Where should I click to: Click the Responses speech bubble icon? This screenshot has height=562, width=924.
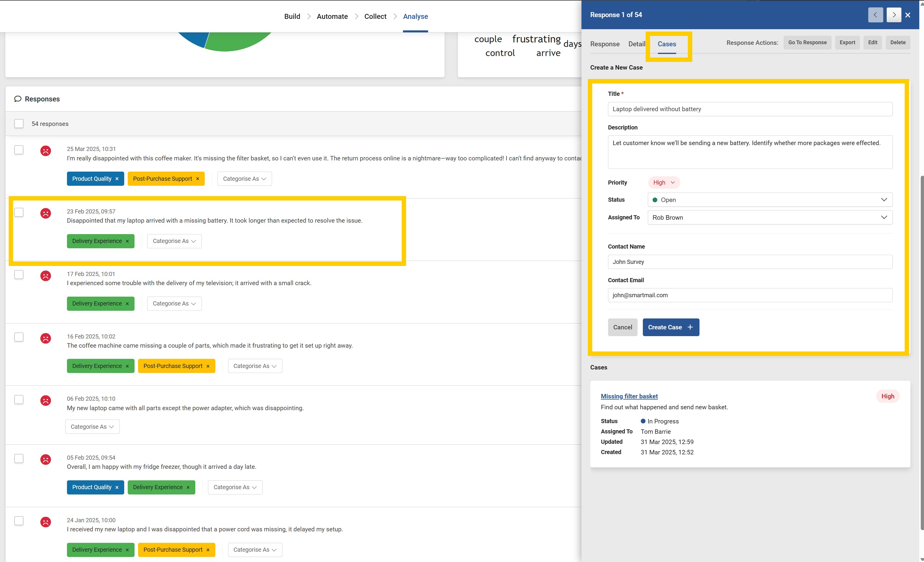click(x=18, y=99)
